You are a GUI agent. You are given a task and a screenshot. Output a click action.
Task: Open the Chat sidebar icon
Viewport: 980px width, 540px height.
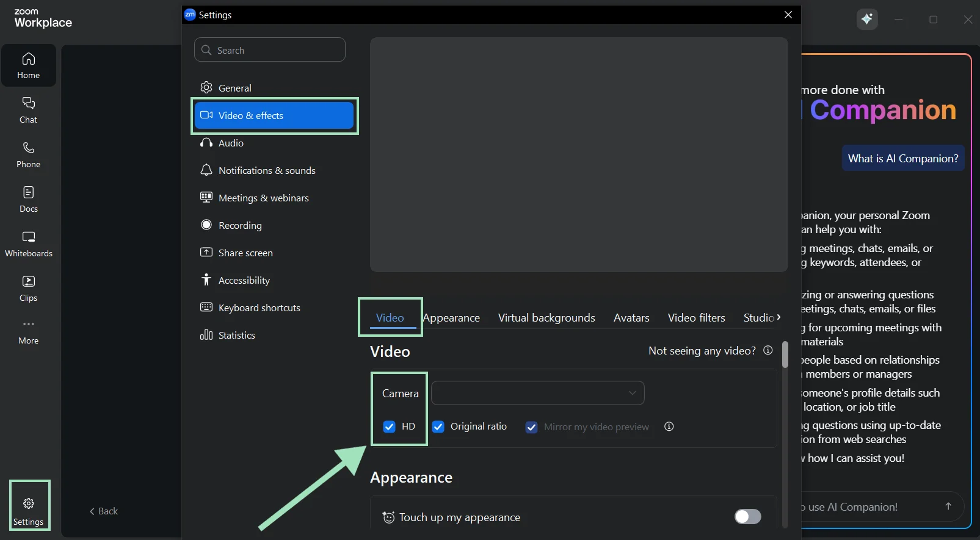tap(29, 110)
